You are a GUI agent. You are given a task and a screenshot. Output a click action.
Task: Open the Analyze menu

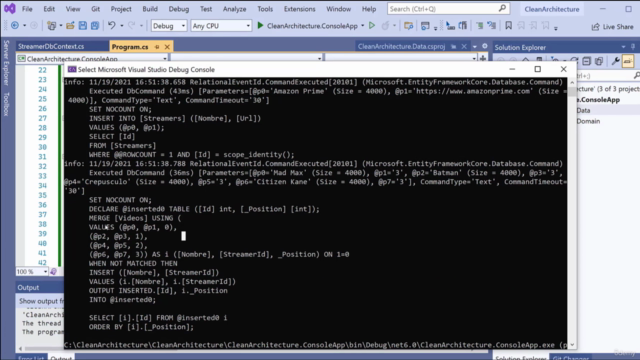tap(234, 9)
